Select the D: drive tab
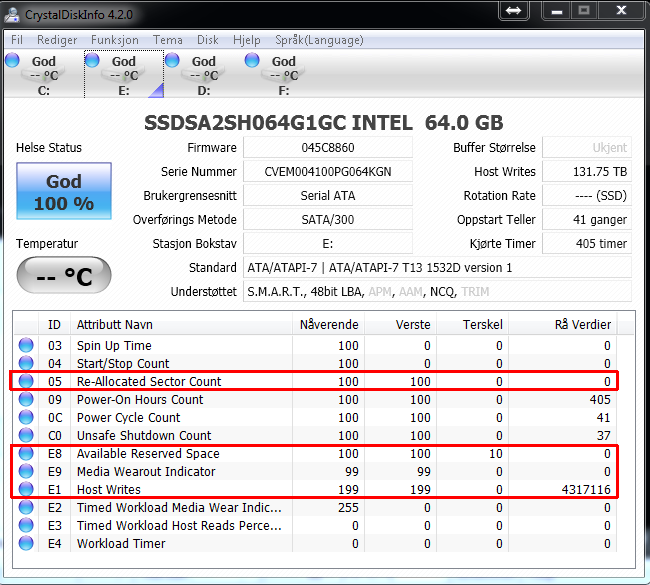Screen dimensions: 650x585 204,75
